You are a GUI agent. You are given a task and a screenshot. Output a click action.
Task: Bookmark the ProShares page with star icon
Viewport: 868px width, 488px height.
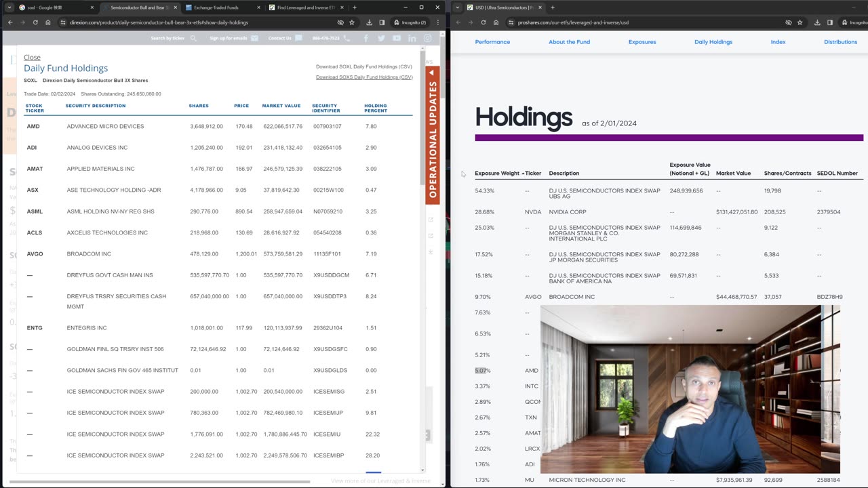[800, 22]
